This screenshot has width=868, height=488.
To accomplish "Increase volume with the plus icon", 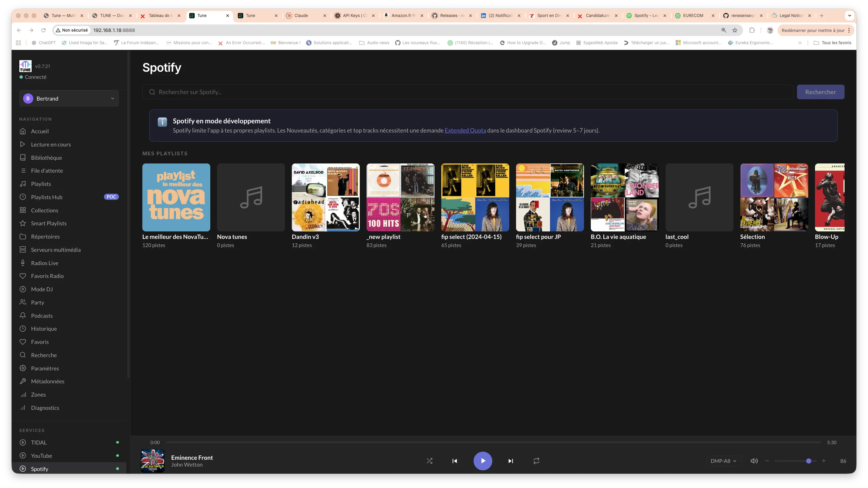I will (x=823, y=461).
